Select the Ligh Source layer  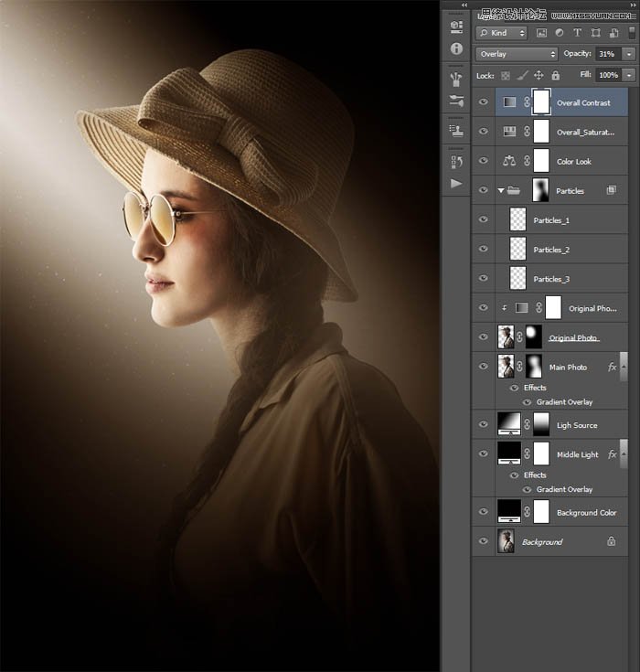click(576, 425)
